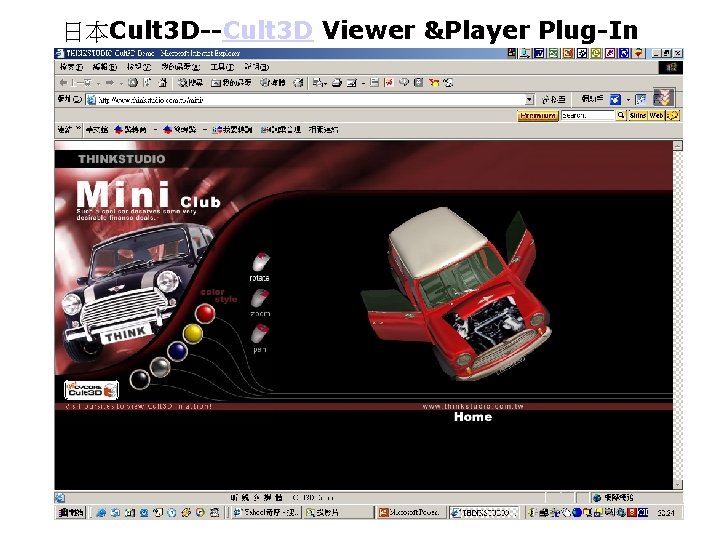Open the Edit menu in the menu bar

coord(104,67)
